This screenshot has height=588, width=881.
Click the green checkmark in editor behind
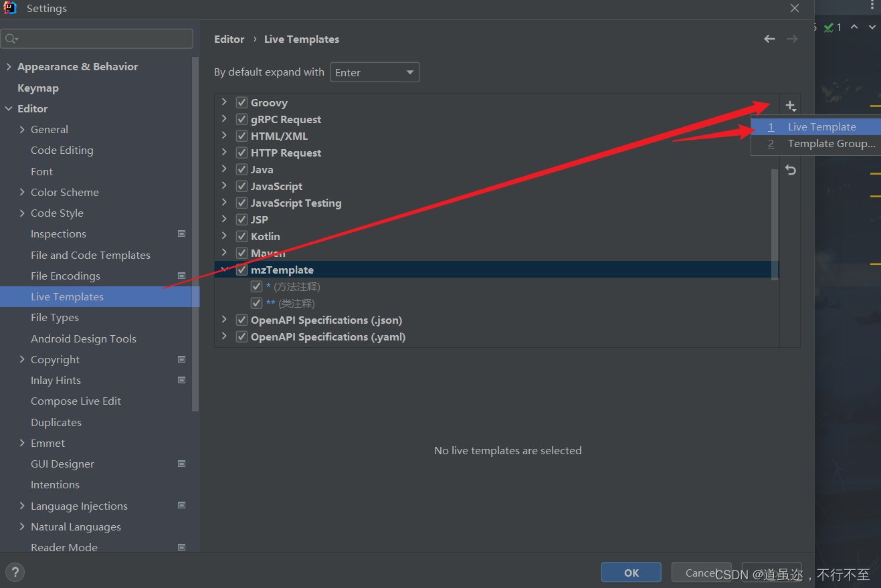coord(829,27)
